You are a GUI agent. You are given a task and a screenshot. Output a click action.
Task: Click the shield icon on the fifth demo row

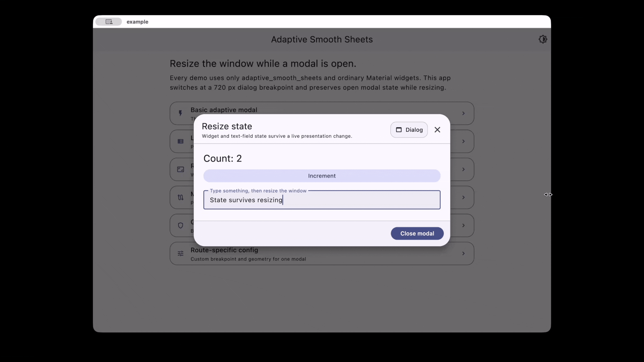click(180, 226)
